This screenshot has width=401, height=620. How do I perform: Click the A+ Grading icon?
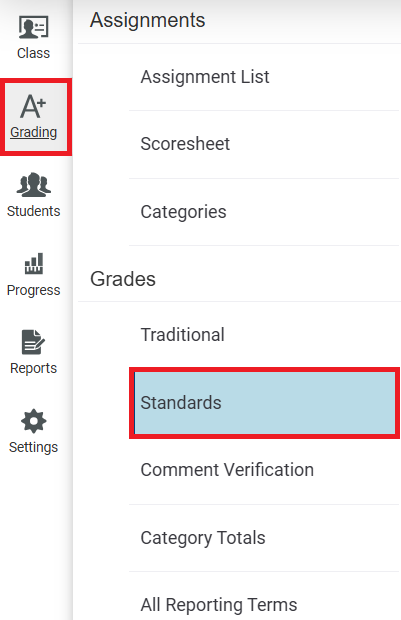tap(33, 106)
